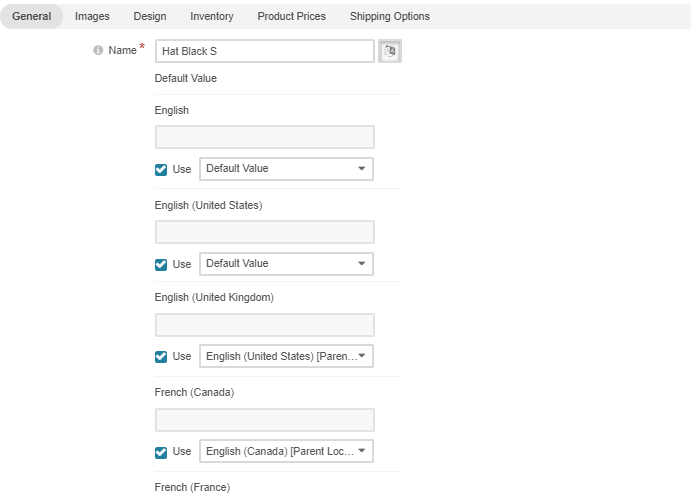This screenshot has width=691, height=499.
Task: Uncheck Use checkbox under English
Action: pyautogui.click(x=161, y=170)
